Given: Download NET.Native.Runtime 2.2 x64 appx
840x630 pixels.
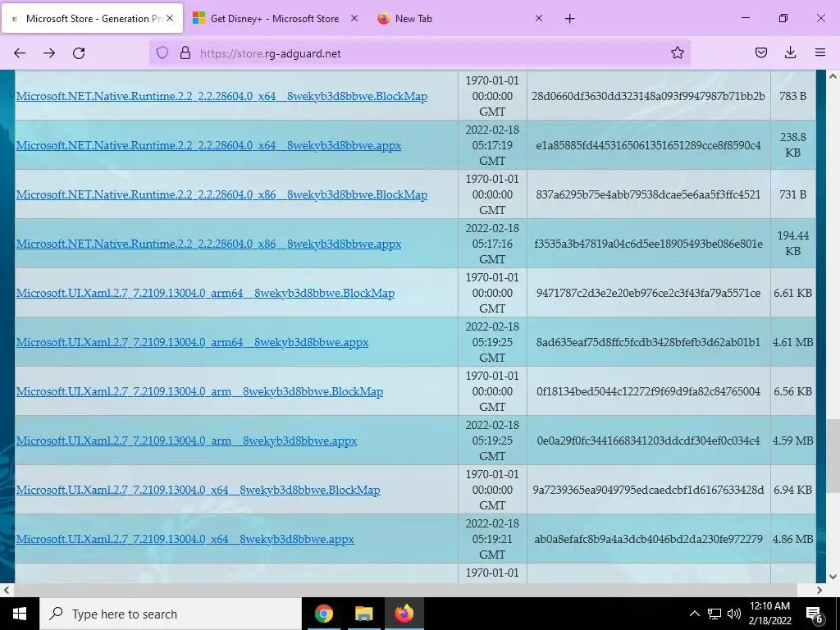Looking at the screenshot, I should coord(209,146).
